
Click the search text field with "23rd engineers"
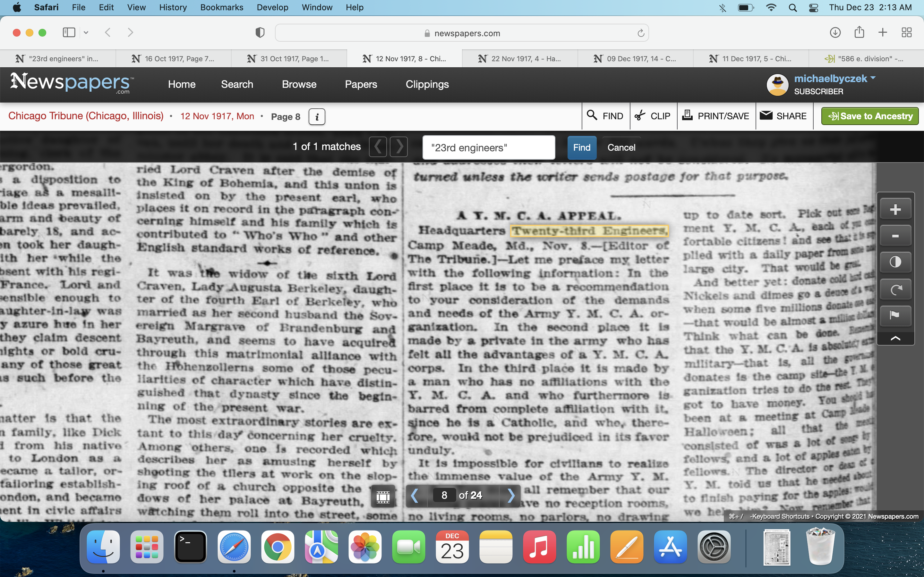click(x=488, y=148)
